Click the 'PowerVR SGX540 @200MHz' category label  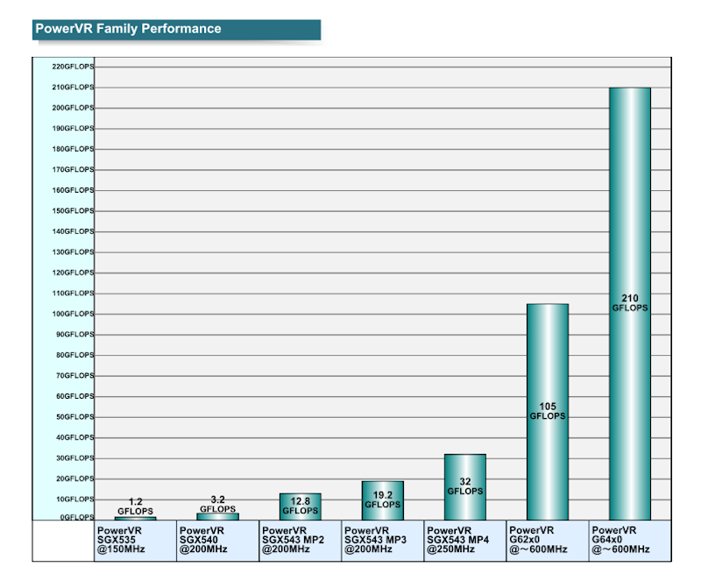(x=203, y=540)
